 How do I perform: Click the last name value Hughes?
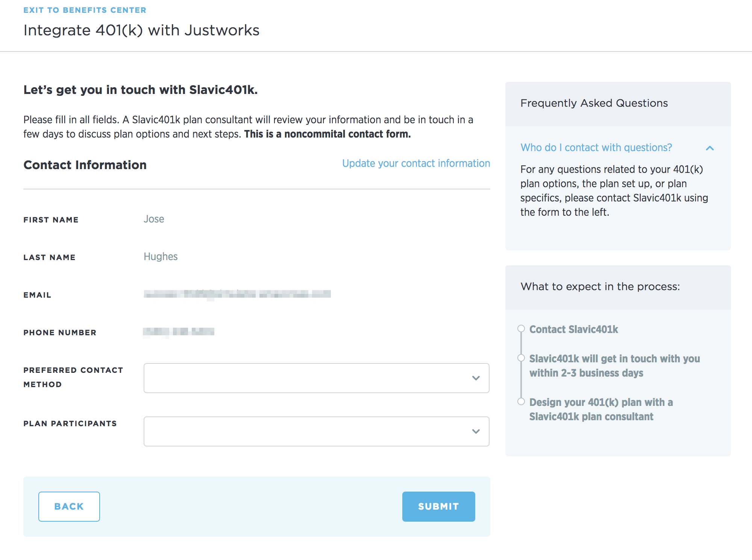[161, 257]
